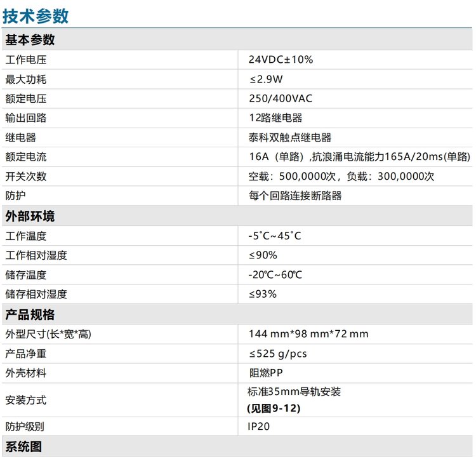Select the 每个回路连接断路器 protection value

click(x=295, y=196)
